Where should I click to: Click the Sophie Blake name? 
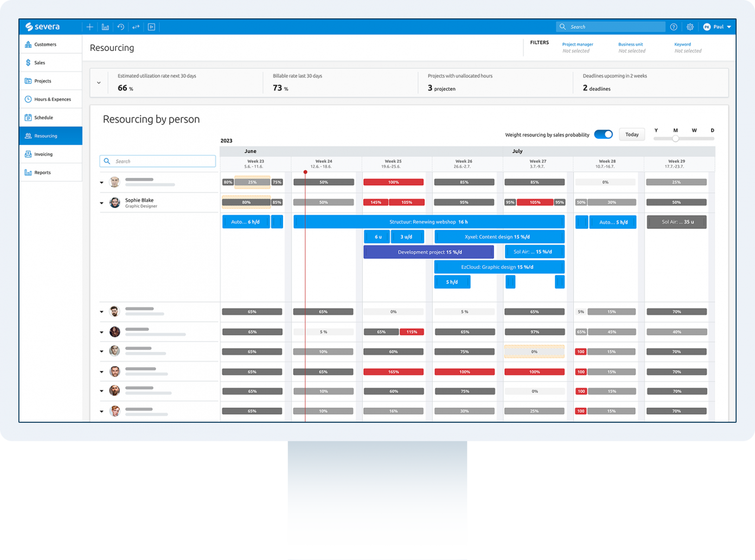(139, 200)
